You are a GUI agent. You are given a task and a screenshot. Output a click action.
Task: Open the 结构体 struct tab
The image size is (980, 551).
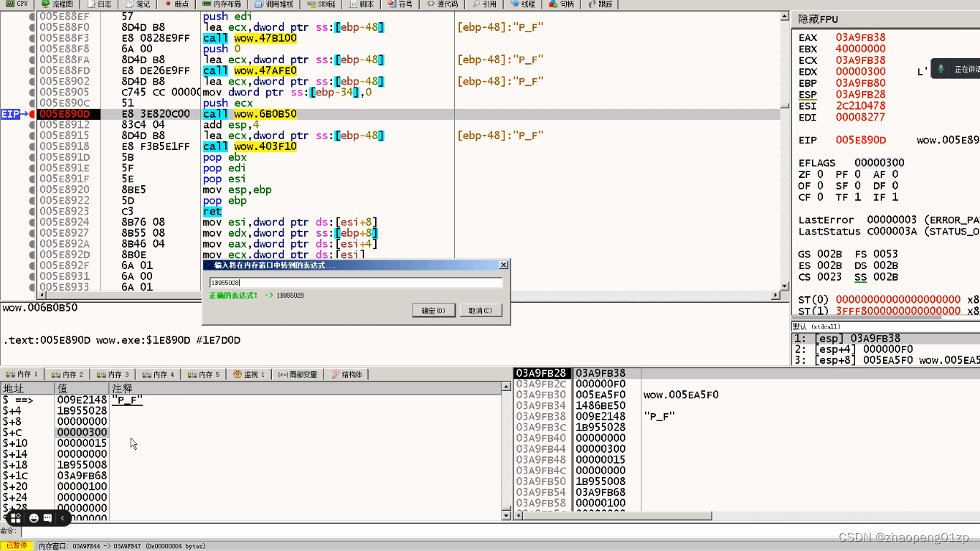[x=347, y=375]
